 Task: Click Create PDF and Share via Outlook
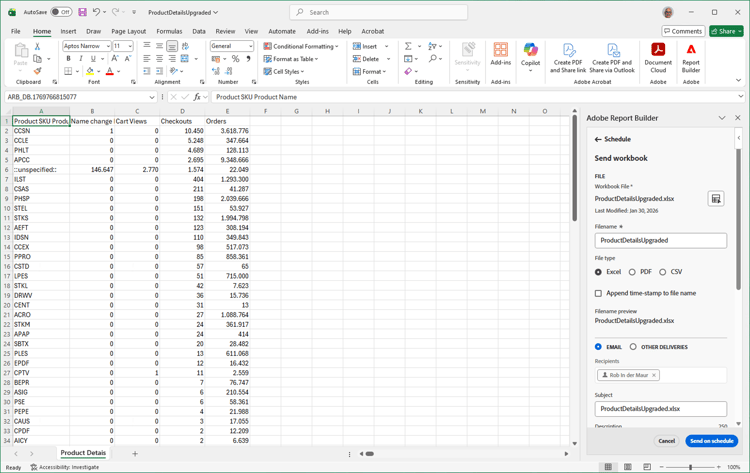pyautogui.click(x=612, y=58)
